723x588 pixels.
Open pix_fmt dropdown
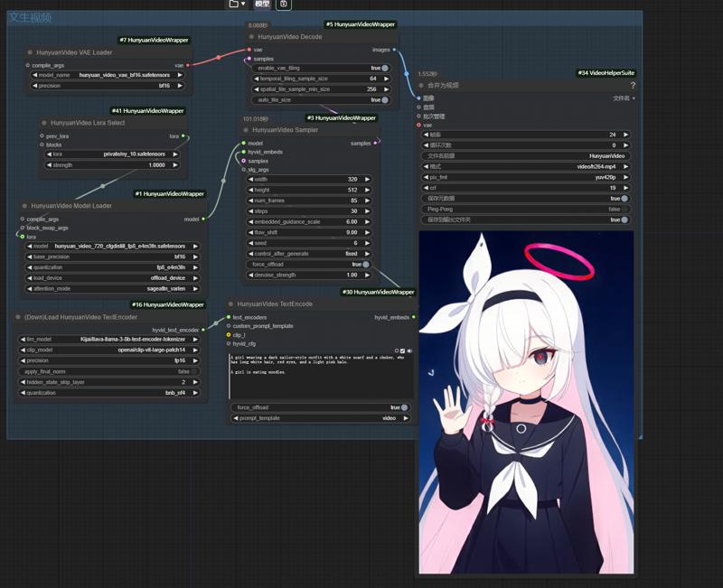tap(526, 177)
